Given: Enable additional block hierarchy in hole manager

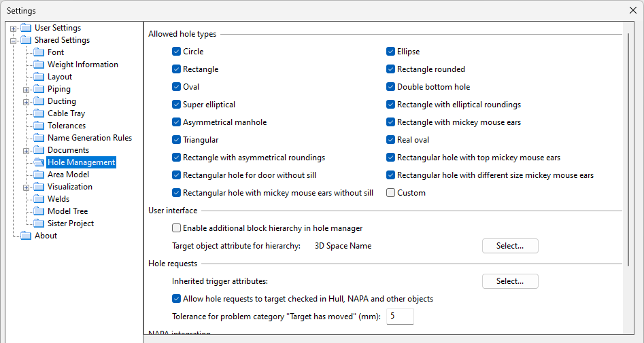Looking at the screenshot, I should [177, 228].
